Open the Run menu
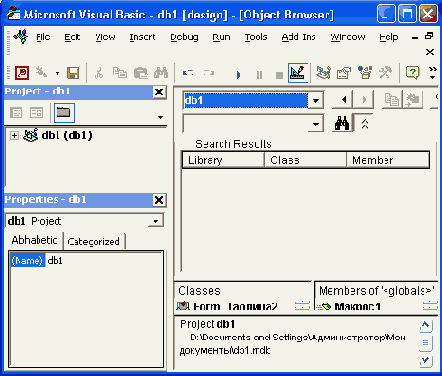Image resolution: width=442 pixels, height=376 pixels. click(221, 37)
